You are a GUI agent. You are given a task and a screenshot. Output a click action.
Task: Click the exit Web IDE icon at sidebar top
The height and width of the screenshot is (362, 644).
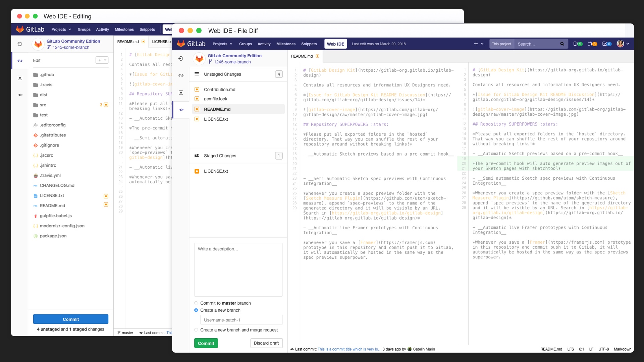[x=181, y=58]
